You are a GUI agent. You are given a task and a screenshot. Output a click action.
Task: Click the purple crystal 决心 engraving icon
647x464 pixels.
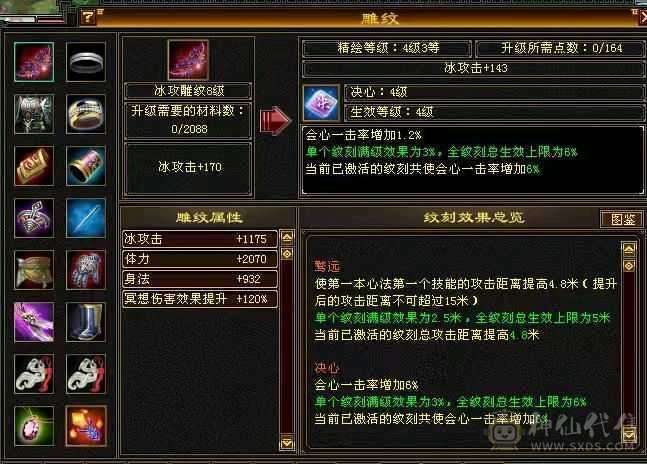[x=321, y=103]
